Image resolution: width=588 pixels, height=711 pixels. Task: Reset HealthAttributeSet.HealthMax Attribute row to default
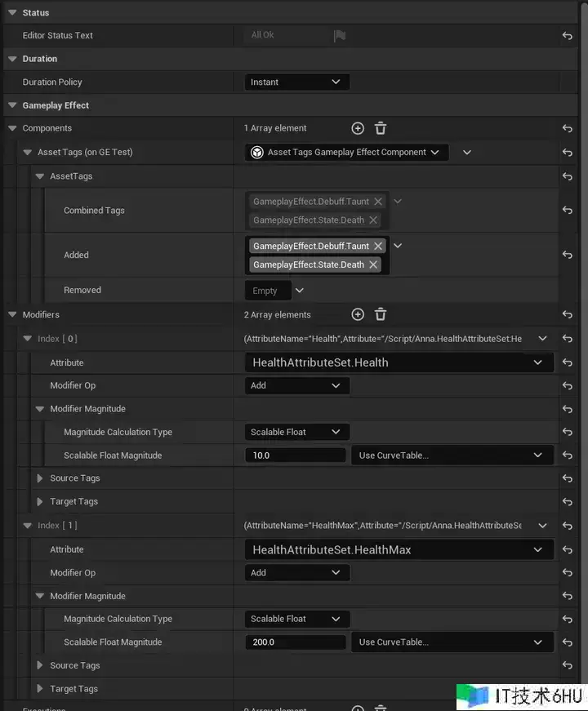tap(567, 549)
